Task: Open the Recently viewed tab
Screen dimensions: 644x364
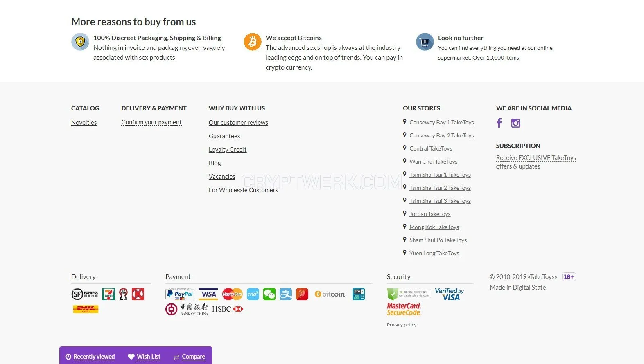Action: [90, 357]
